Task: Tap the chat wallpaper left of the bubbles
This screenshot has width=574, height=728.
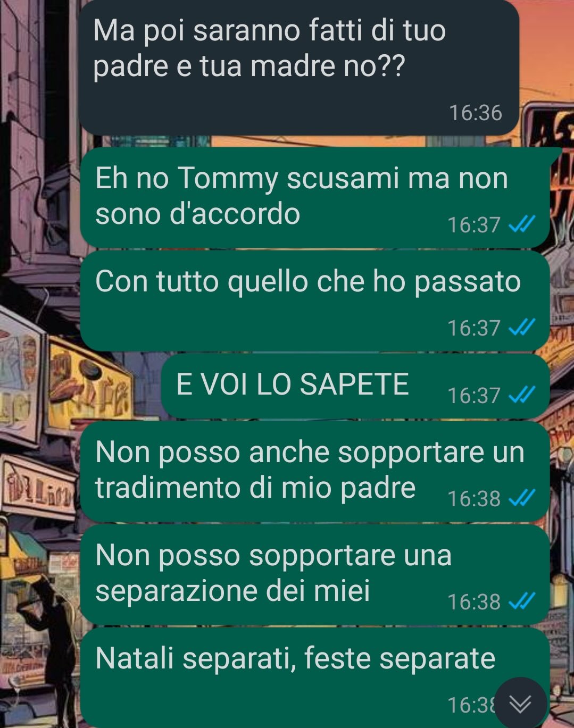Action: coord(37,372)
